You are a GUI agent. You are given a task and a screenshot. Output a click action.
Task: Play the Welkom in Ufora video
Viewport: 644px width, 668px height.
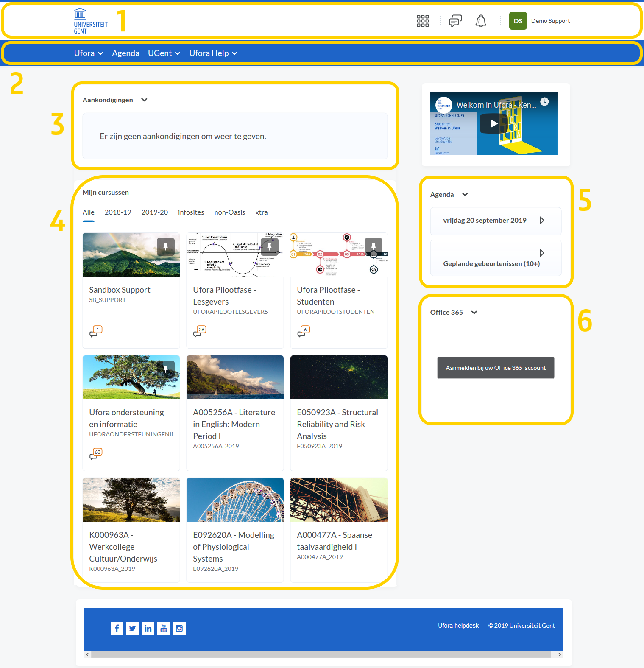pyautogui.click(x=493, y=123)
